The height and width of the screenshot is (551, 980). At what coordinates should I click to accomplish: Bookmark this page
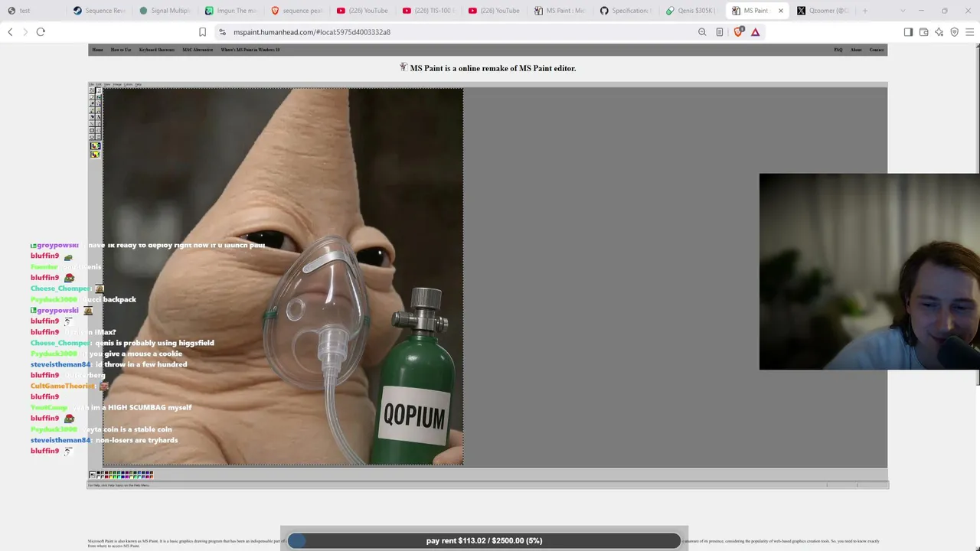tap(202, 32)
